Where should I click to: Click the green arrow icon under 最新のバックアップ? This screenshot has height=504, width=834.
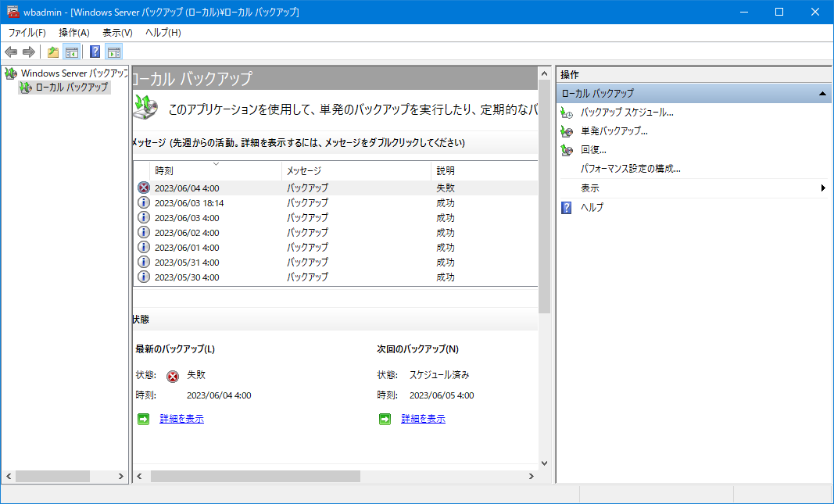[x=144, y=420]
